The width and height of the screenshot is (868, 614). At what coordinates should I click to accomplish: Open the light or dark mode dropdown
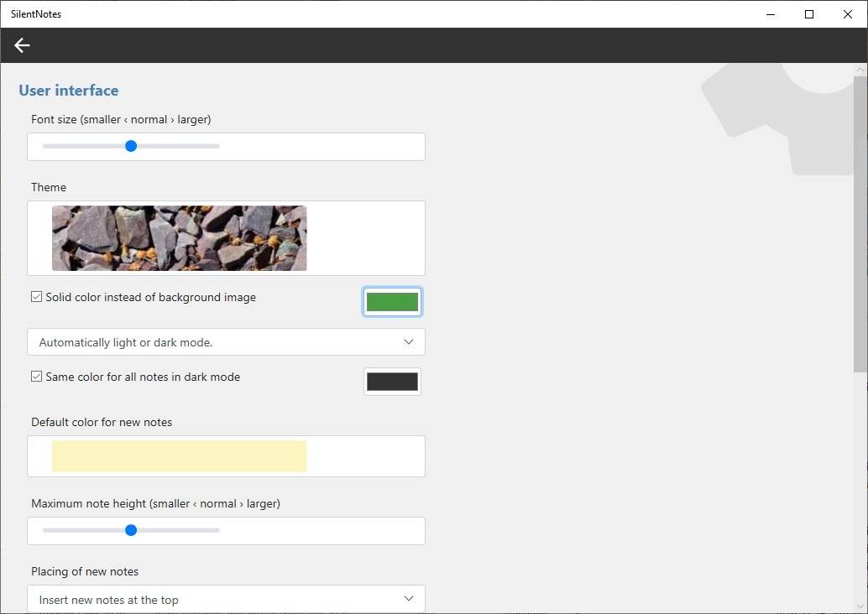pos(227,342)
